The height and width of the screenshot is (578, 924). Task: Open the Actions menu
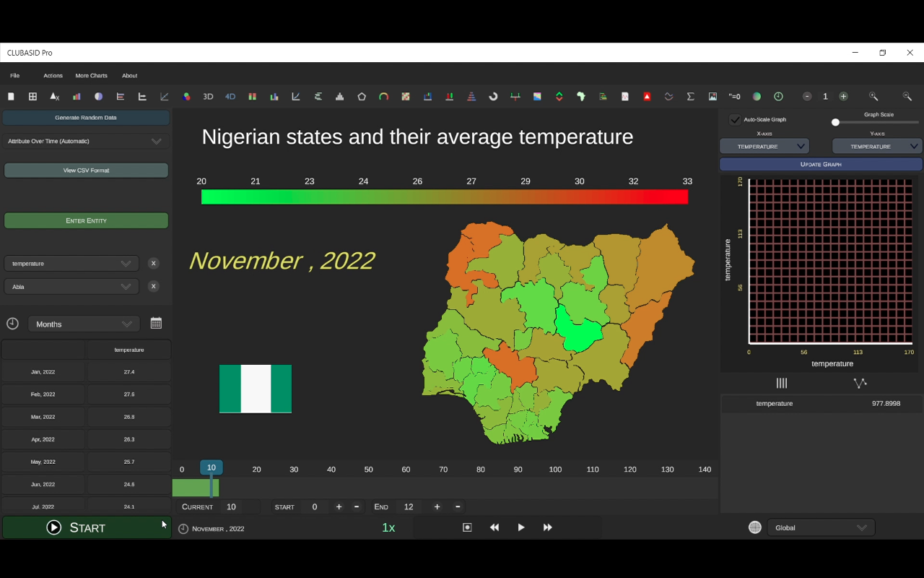coord(53,75)
